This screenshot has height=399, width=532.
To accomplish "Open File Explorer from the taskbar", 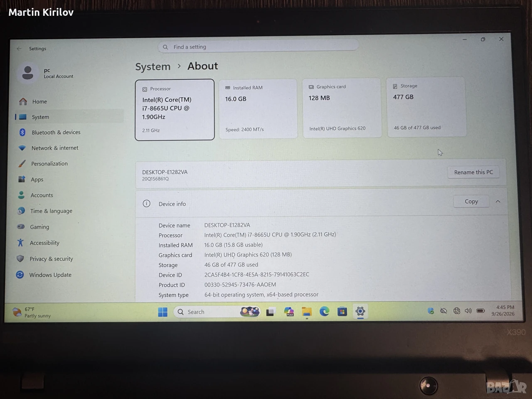I will click(x=307, y=312).
